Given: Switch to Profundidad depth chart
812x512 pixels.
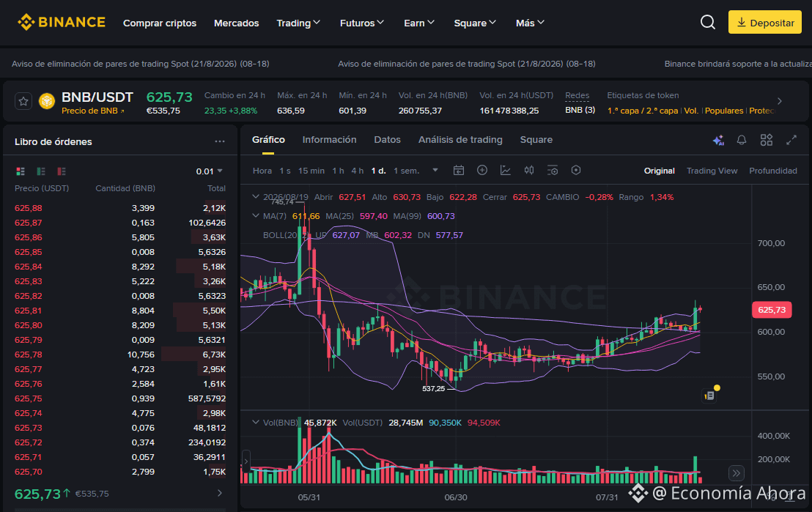Looking at the screenshot, I should 772,171.
